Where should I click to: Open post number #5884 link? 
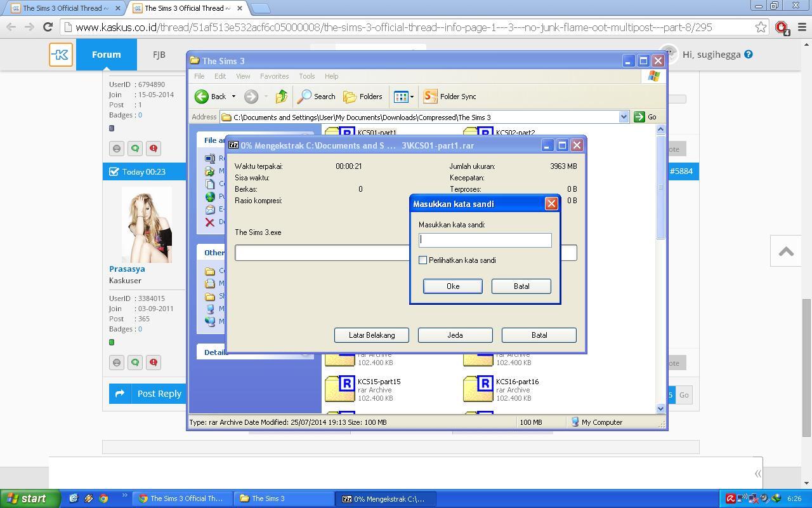click(681, 171)
